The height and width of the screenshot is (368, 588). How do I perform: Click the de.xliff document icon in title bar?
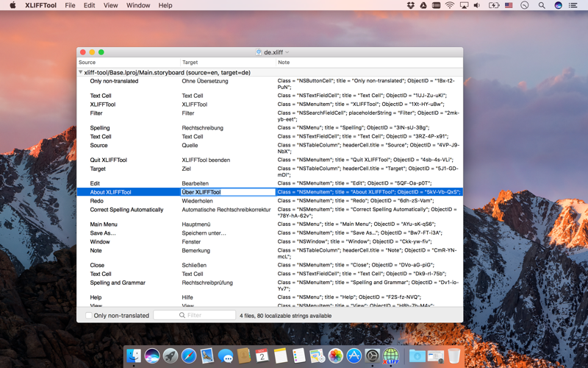point(259,52)
